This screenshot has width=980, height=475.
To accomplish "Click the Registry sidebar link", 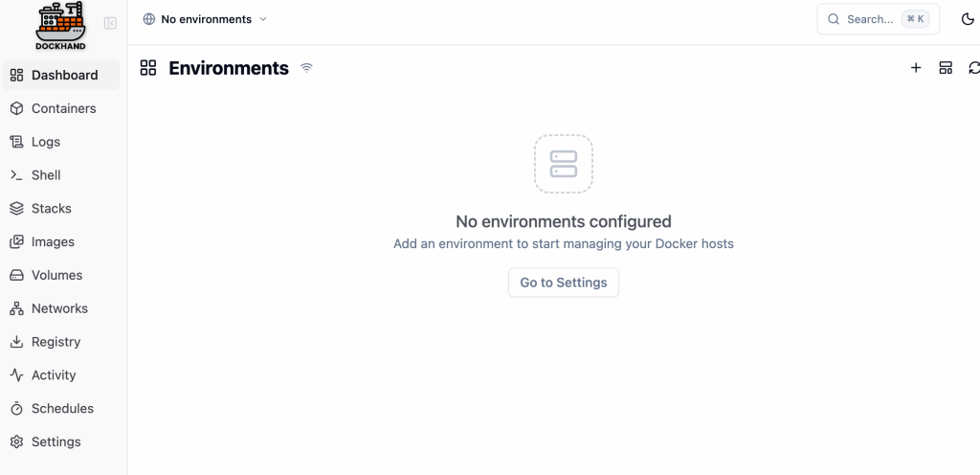I will click(56, 342).
